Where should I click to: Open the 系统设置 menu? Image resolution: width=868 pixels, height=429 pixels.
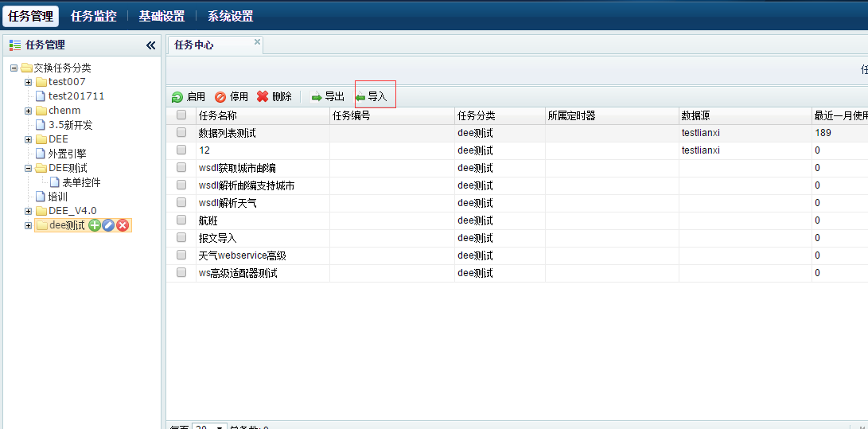tap(230, 16)
